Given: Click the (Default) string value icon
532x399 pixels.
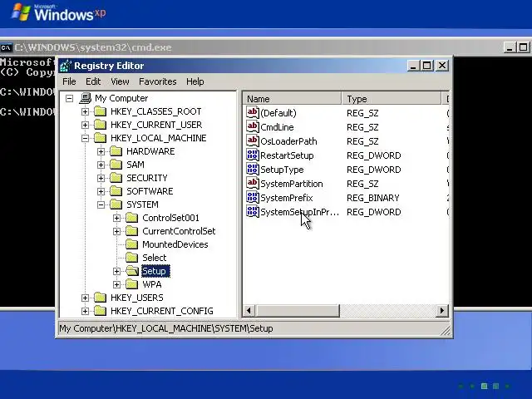Looking at the screenshot, I should (x=253, y=113).
